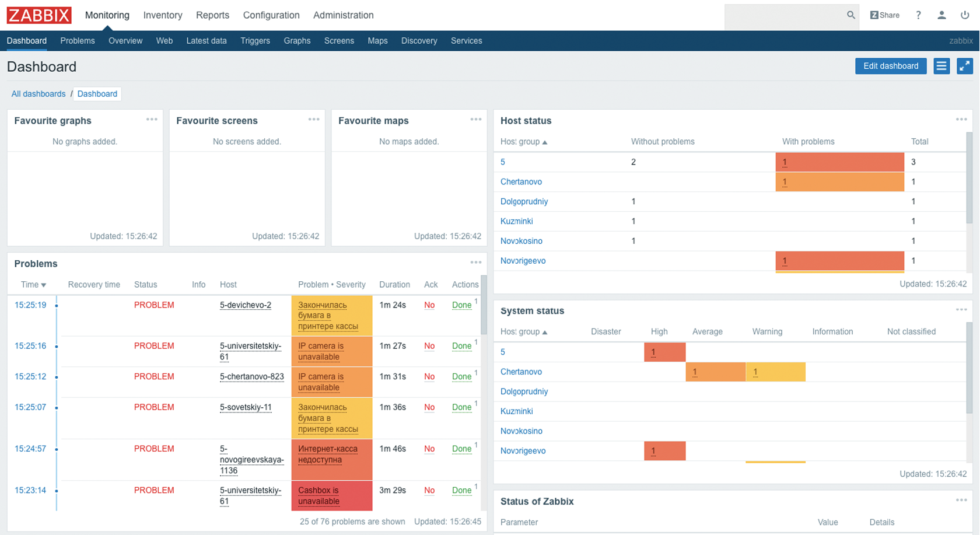
Task: Open the 15:23:14 problem event time
Action: tap(30, 491)
